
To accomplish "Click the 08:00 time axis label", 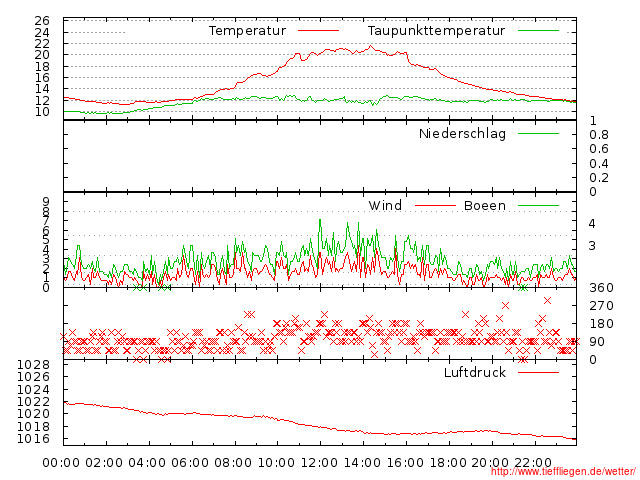I will coord(233,463).
